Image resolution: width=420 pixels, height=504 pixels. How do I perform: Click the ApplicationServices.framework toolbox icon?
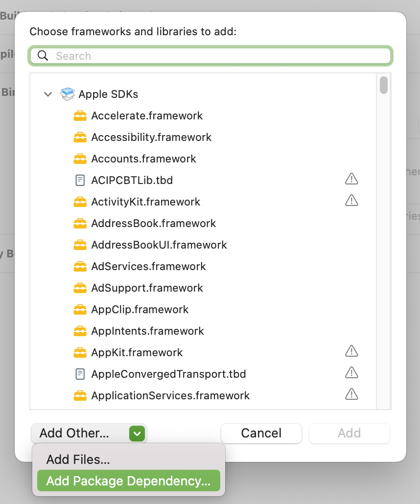(x=80, y=396)
